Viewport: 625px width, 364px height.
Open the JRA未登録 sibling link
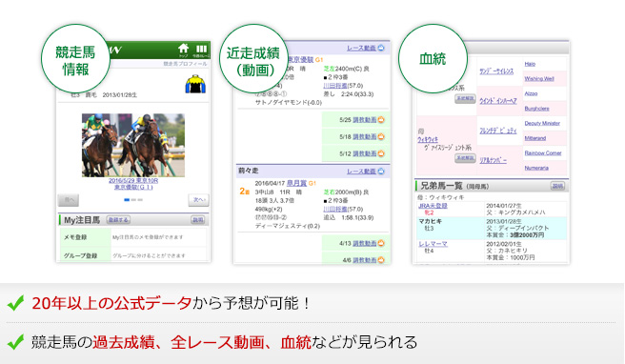click(433, 206)
